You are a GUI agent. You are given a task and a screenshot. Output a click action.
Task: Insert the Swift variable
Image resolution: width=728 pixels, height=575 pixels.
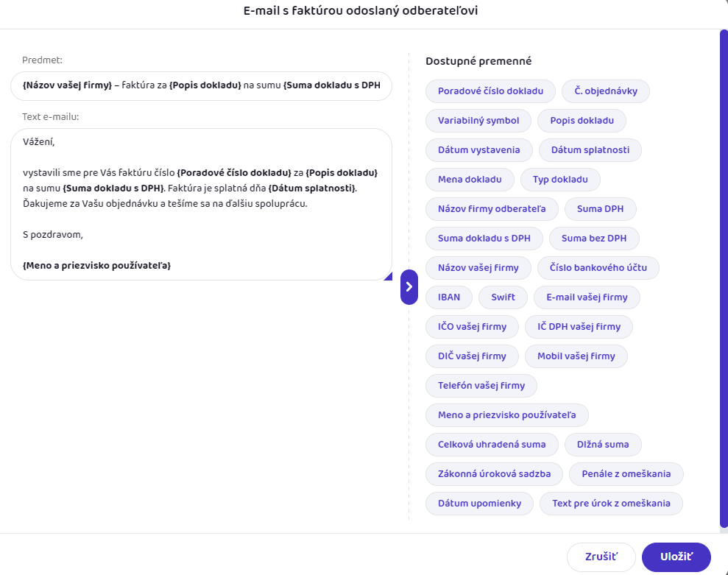(503, 297)
